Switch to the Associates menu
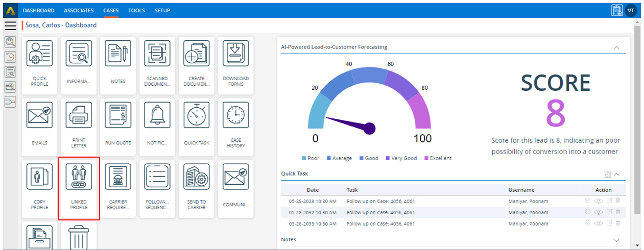 [x=79, y=10]
